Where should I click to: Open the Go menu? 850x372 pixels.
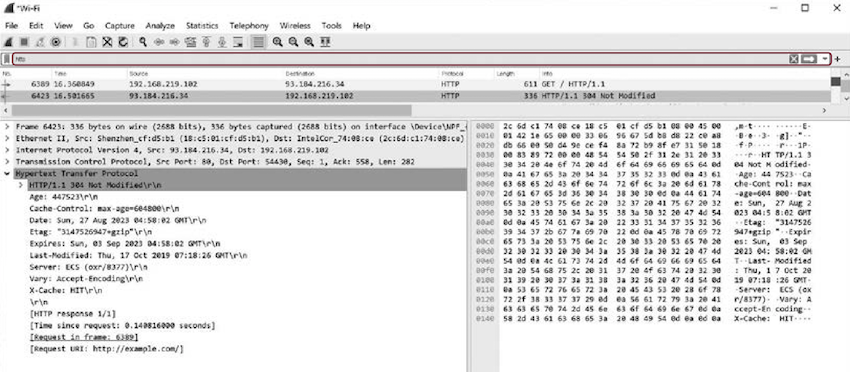89,25
